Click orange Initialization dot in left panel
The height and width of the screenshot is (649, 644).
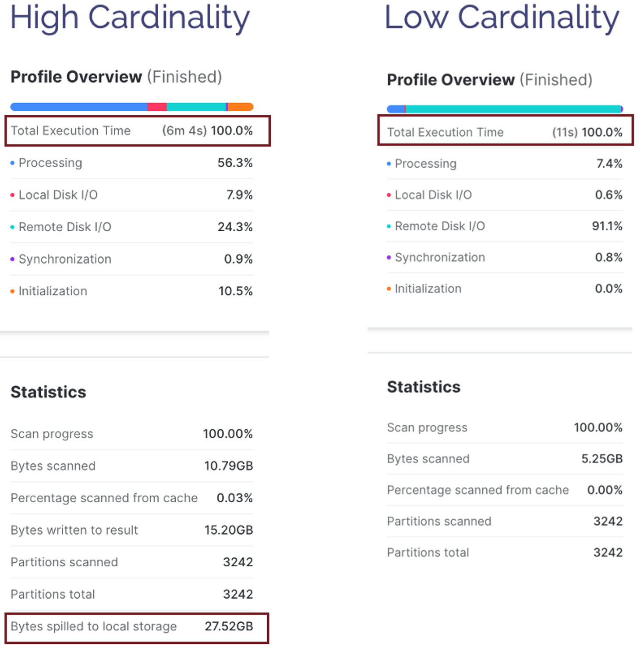coord(12,291)
